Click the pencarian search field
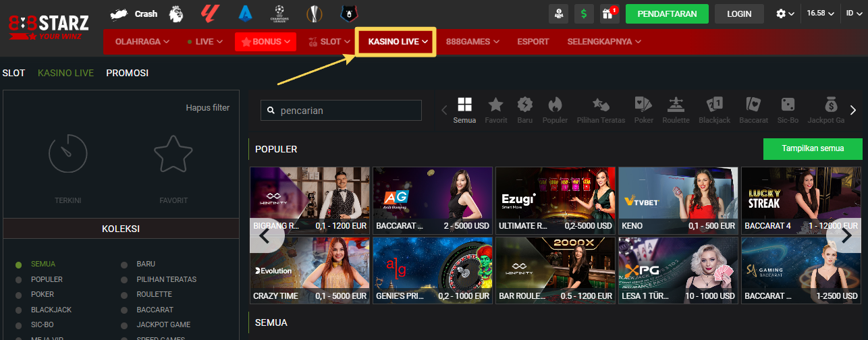The height and width of the screenshot is (340, 868). pyautogui.click(x=342, y=110)
